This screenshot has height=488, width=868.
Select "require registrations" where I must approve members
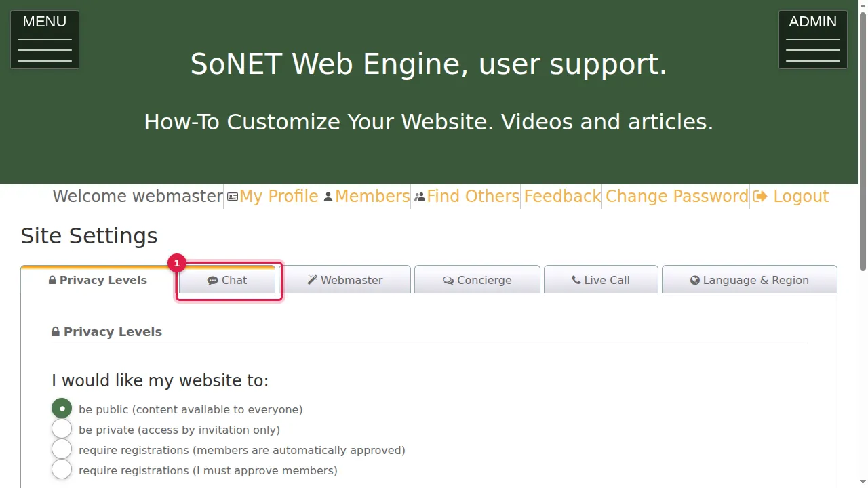[62, 470]
